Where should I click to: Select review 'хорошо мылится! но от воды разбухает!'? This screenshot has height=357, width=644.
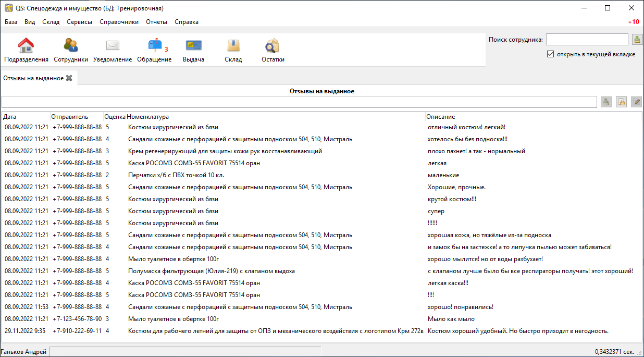pos(486,259)
